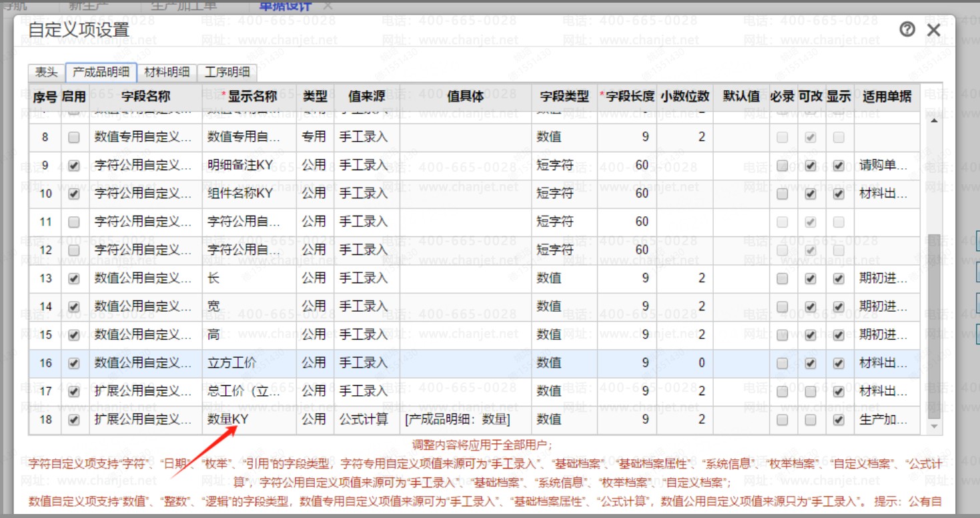Toggle the 可改 checkbox in row 10
The image size is (980, 518).
point(811,194)
